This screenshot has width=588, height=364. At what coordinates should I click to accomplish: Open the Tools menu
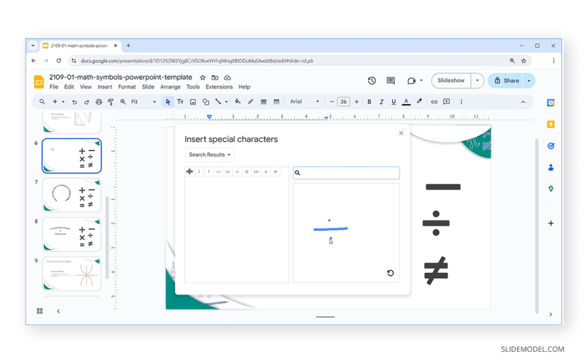pos(193,87)
